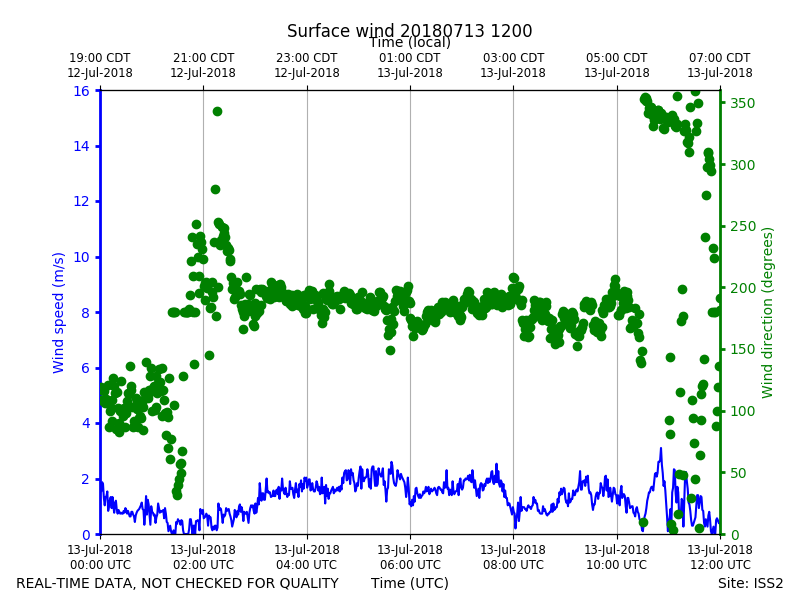Click the blue '12' wind speed tick

pos(81,202)
